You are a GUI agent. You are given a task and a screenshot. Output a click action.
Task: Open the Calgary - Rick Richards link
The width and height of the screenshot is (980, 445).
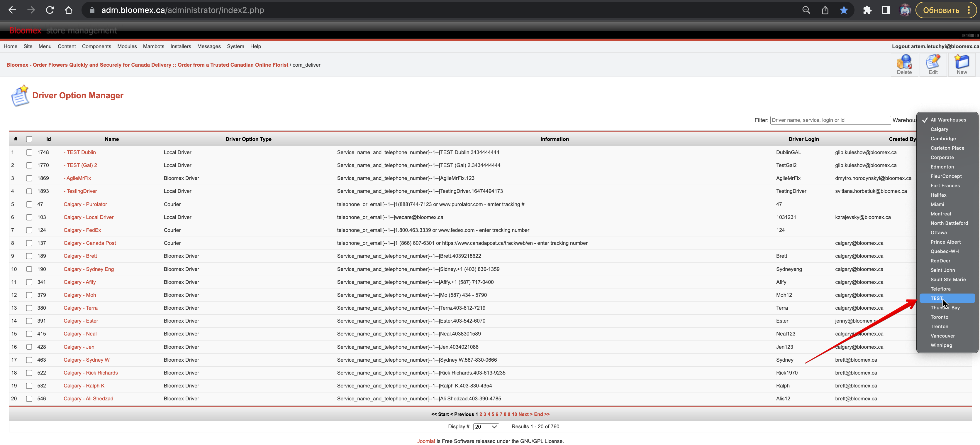click(91, 373)
